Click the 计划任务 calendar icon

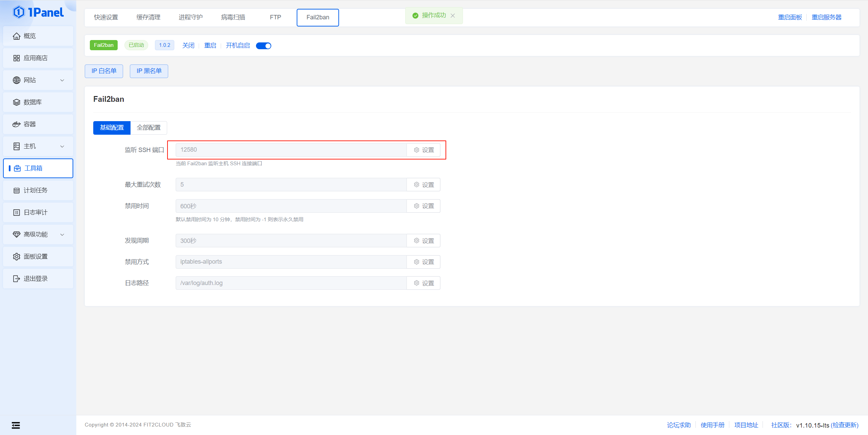click(x=16, y=190)
